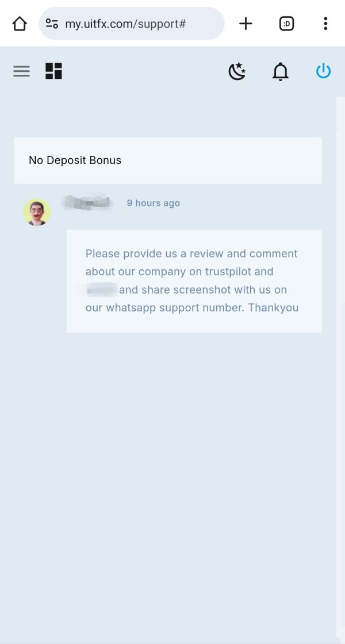Open the browser three-dot overflow menu
Image resolution: width=345 pixels, height=644 pixels.
(325, 24)
